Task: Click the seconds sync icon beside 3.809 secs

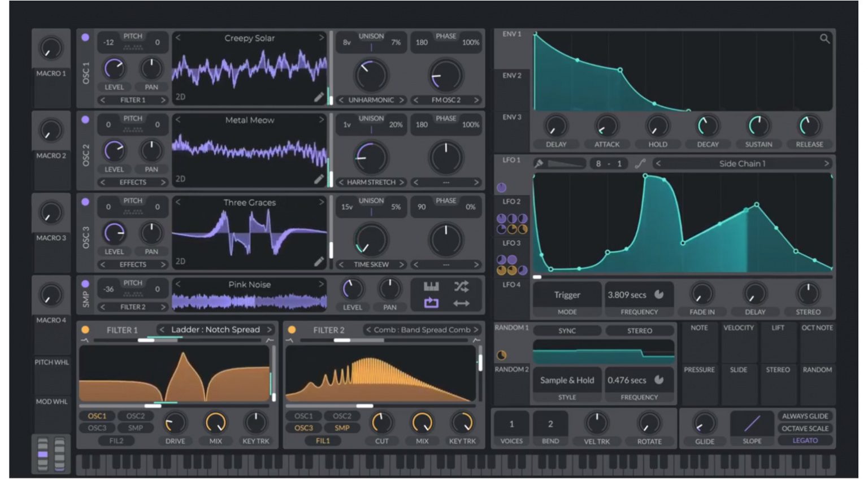Action: click(659, 294)
